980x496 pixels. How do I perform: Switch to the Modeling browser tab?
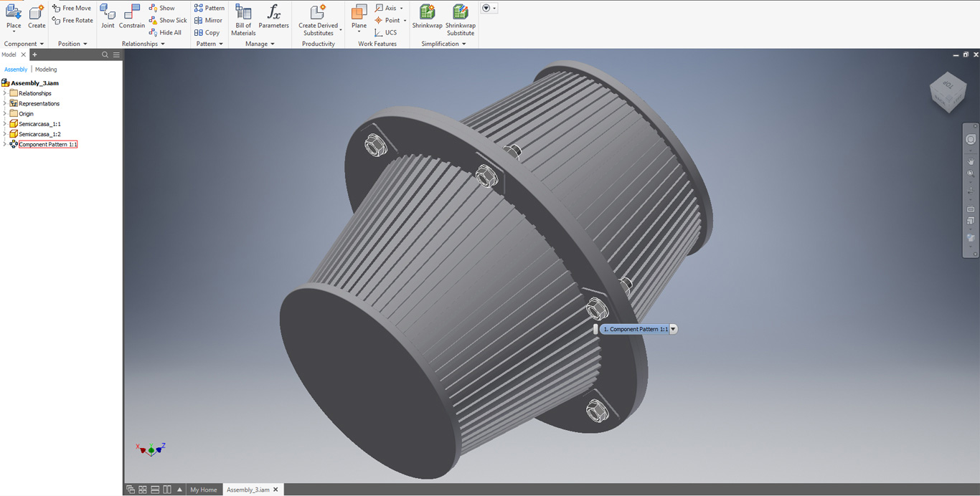point(46,70)
